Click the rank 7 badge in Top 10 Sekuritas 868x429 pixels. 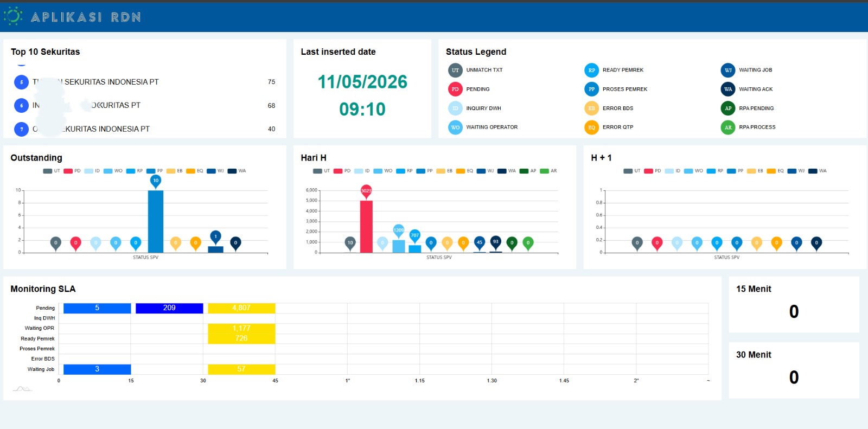21,129
